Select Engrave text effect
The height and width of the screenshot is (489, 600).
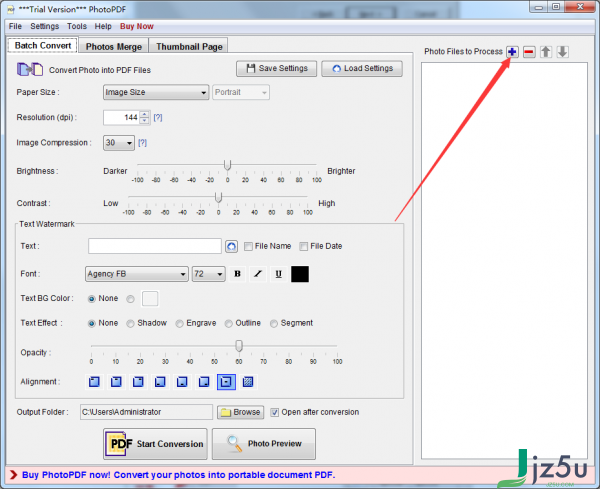(x=179, y=324)
